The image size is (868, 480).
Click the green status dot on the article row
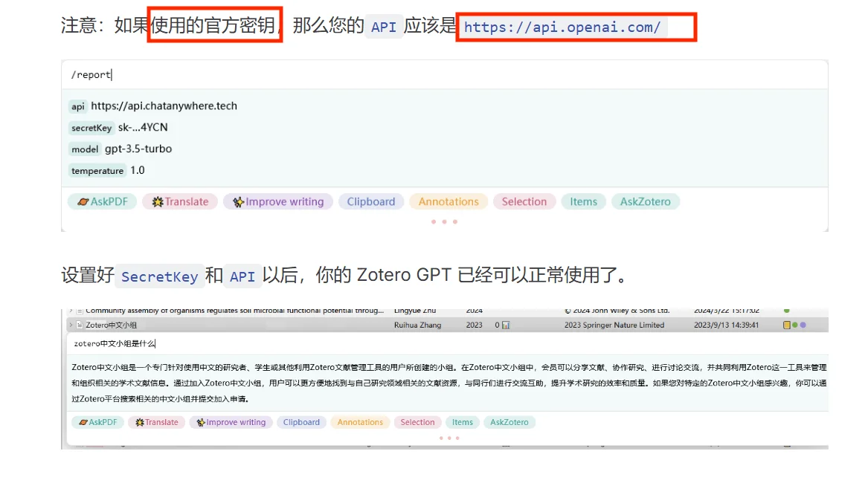(x=788, y=311)
